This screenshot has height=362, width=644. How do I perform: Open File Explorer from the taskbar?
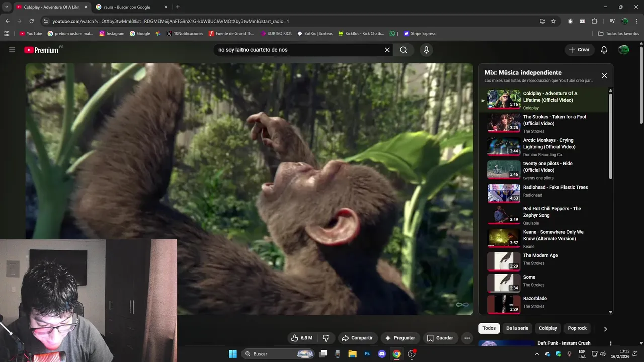click(x=353, y=354)
